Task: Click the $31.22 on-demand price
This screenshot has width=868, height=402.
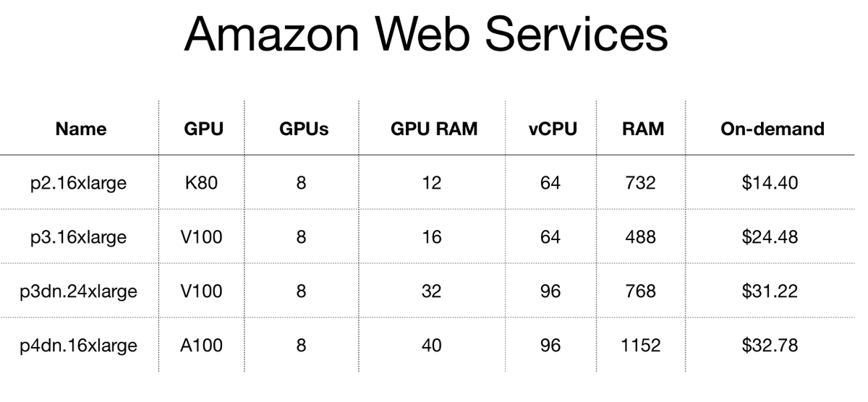Action: click(x=770, y=291)
